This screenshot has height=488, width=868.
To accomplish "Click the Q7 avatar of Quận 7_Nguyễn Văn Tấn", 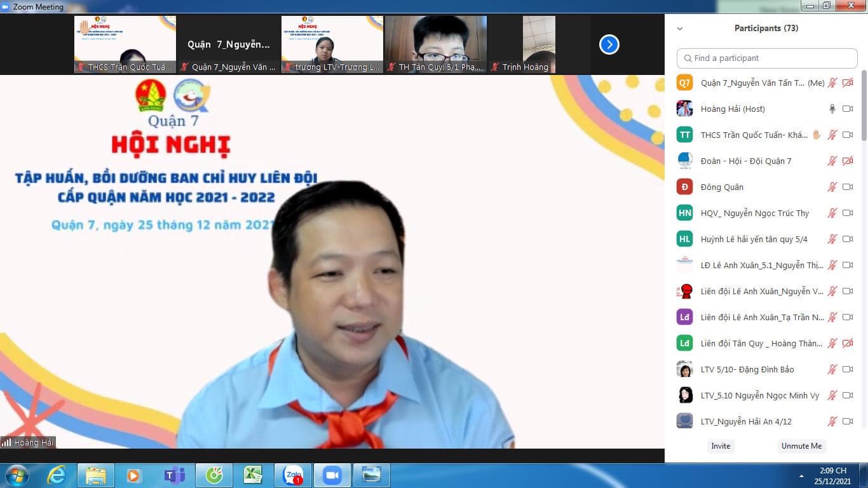I will [x=684, y=83].
